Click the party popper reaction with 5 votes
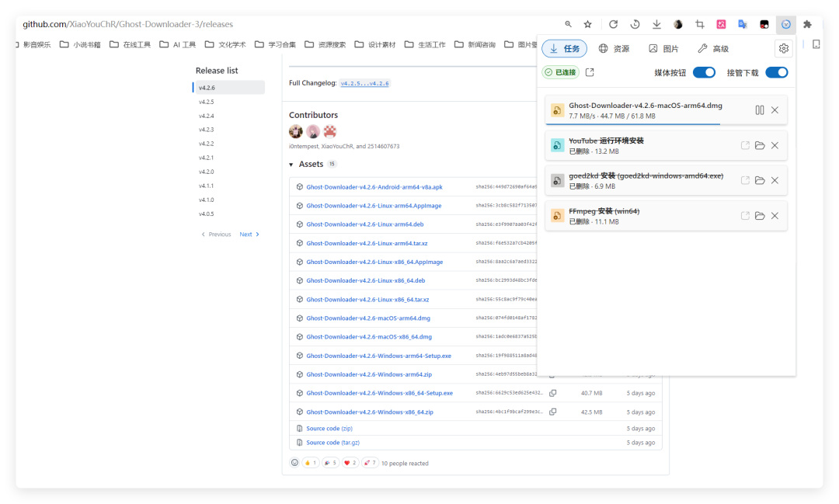The width and height of the screenshot is (839, 504). [330, 463]
